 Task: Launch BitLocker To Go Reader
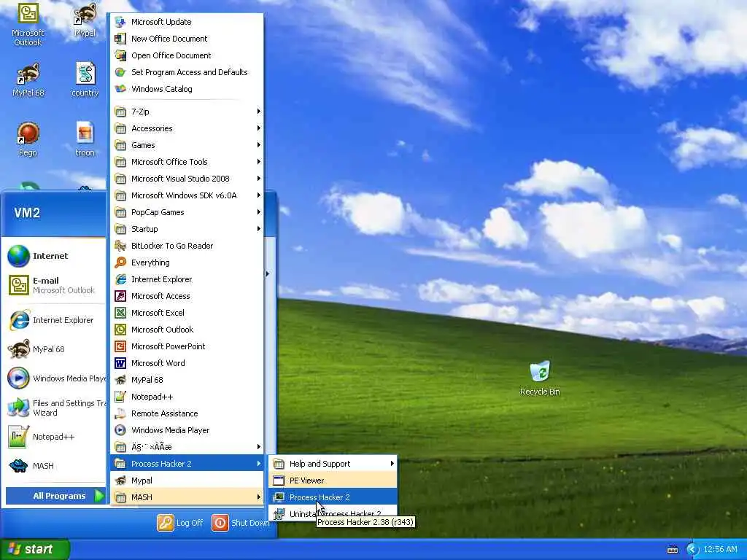pos(187,246)
